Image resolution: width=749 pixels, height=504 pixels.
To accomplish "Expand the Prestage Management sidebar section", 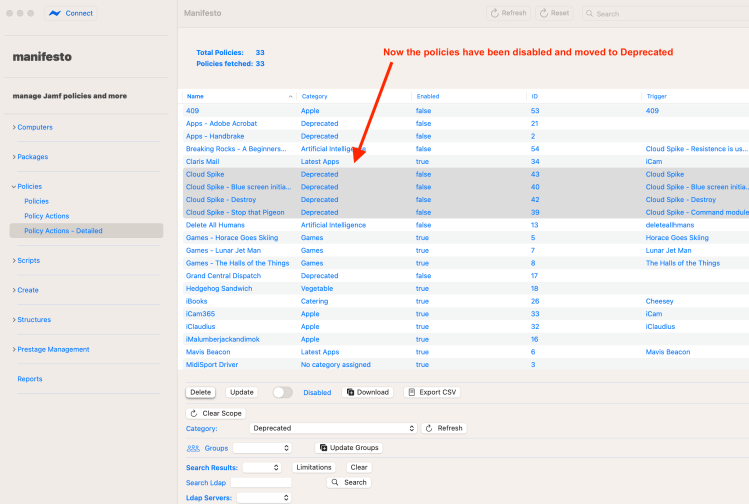I will click(x=53, y=349).
